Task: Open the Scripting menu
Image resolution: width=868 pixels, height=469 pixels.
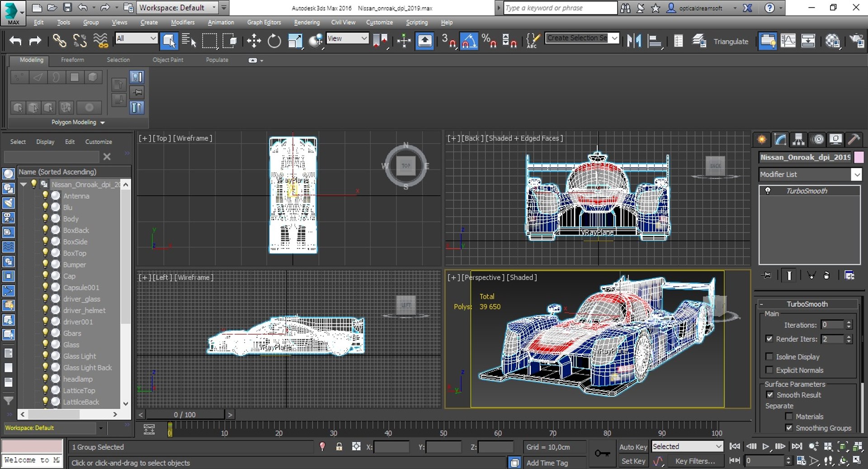Action: (x=416, y=22)
